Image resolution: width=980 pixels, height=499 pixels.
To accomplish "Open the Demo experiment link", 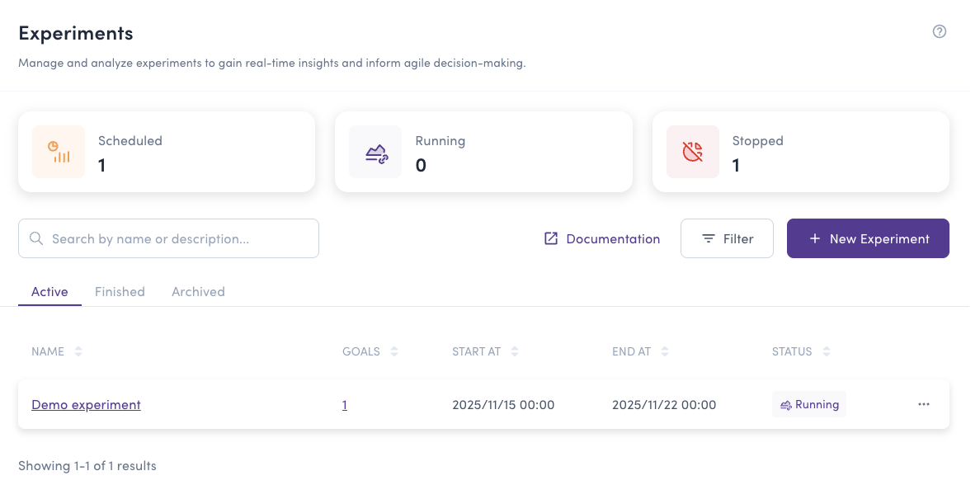I will [x=86, y=405].
